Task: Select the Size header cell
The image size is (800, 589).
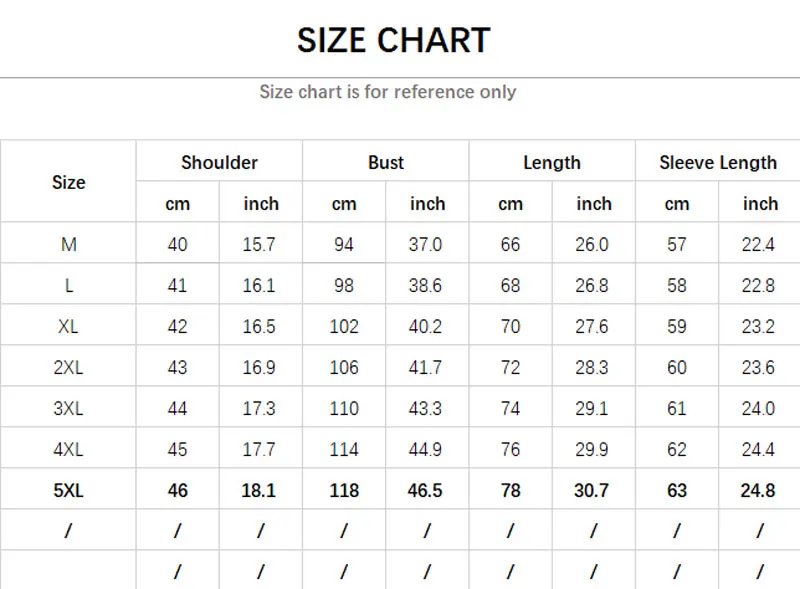Action: pos(69,183)
